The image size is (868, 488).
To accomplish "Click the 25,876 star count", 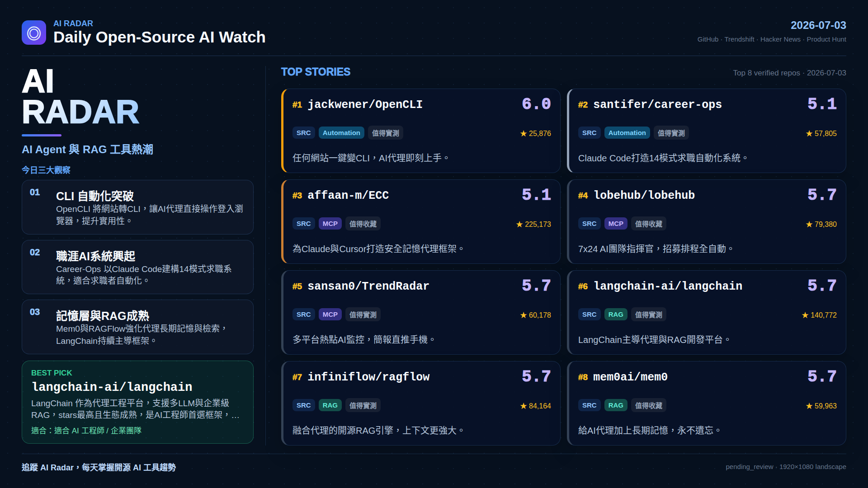I will 535,133.
